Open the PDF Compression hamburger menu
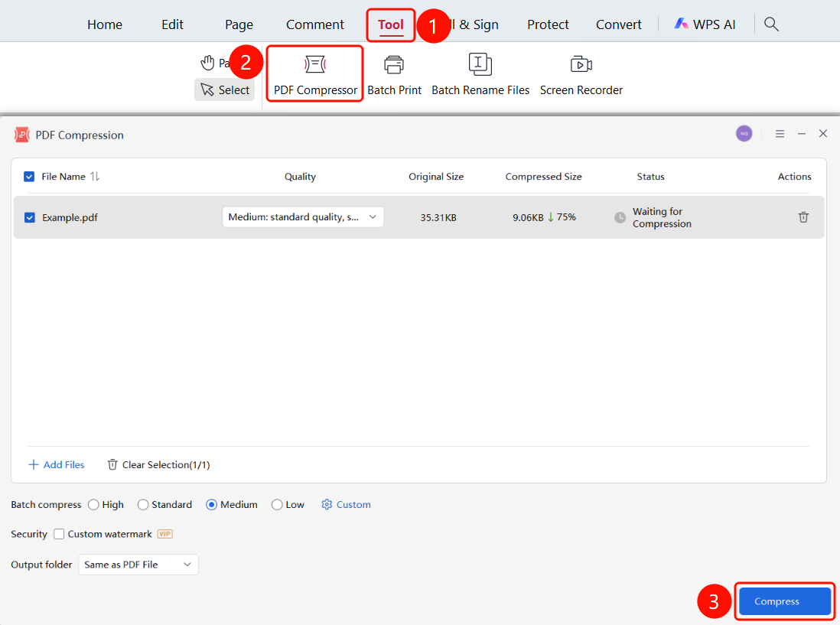The width and height of the screenshot is (840, 625). (x=780, y=134)
